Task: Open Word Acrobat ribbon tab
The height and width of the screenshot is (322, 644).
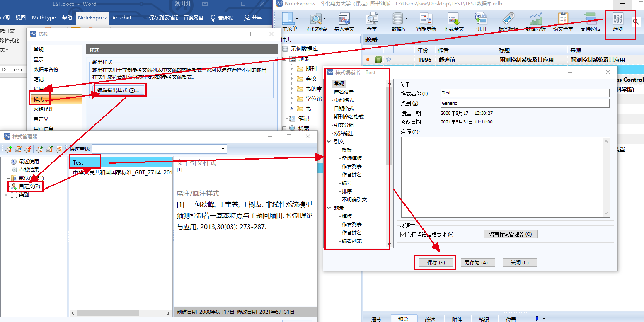Action: [122, 17]
